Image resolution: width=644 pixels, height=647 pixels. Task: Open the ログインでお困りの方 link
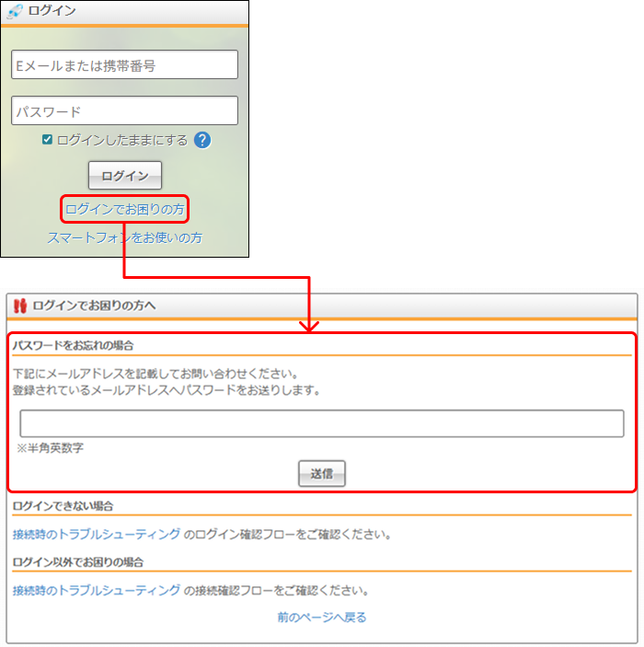(124, 209)
